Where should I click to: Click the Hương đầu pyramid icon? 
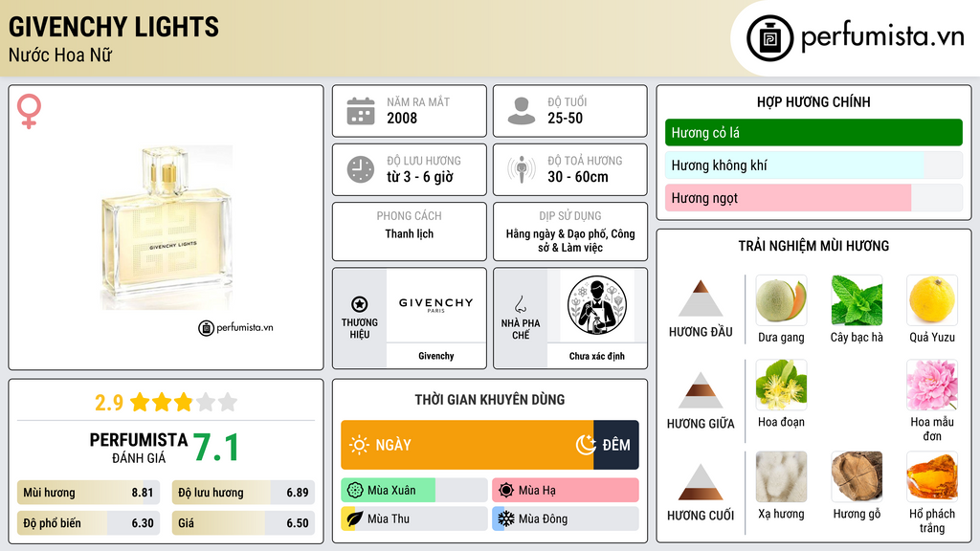pyautogui.click(x=701, y=298)
